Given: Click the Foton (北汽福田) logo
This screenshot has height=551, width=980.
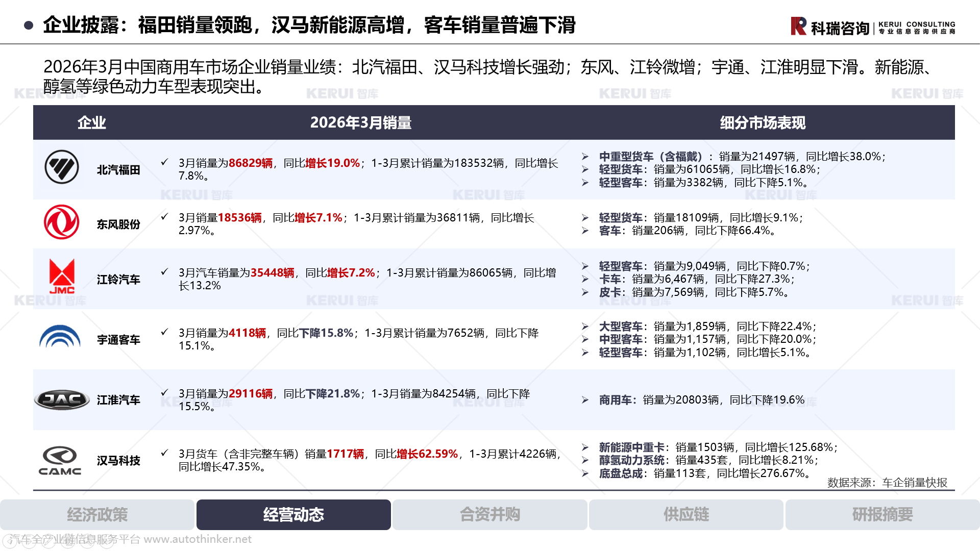Looking at the screenshot, I should pos(61,167).
